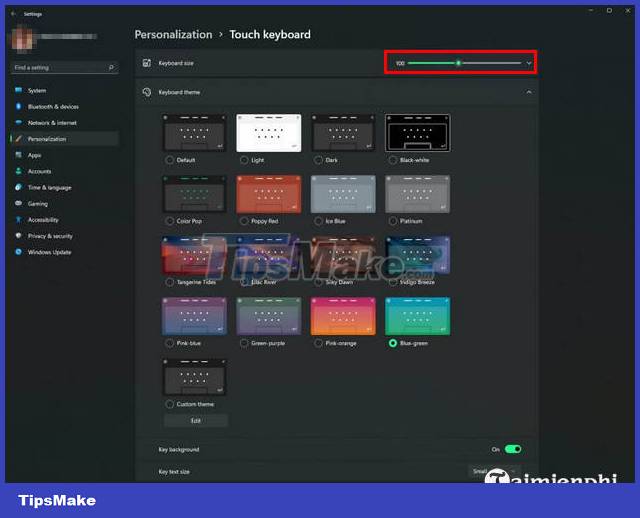Click the Privacy & security shield icon
The width and height of the screenshot is (640, 518).
pyautogui.click(x=18, y=236)
